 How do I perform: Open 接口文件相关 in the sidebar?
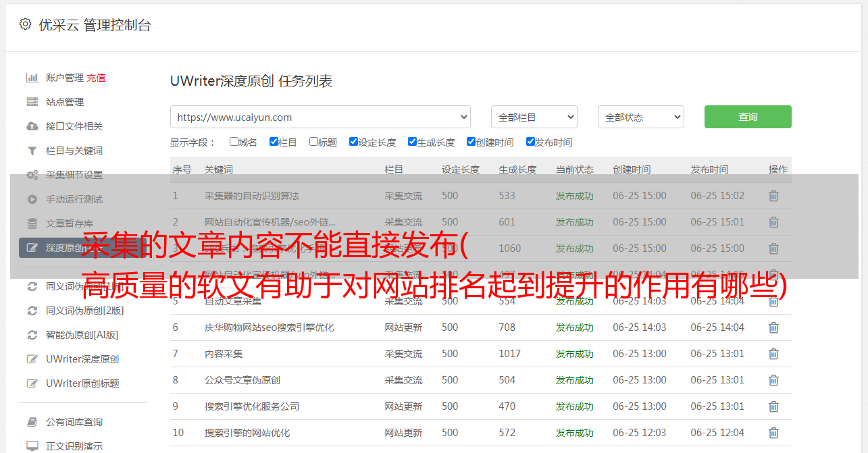74,126
